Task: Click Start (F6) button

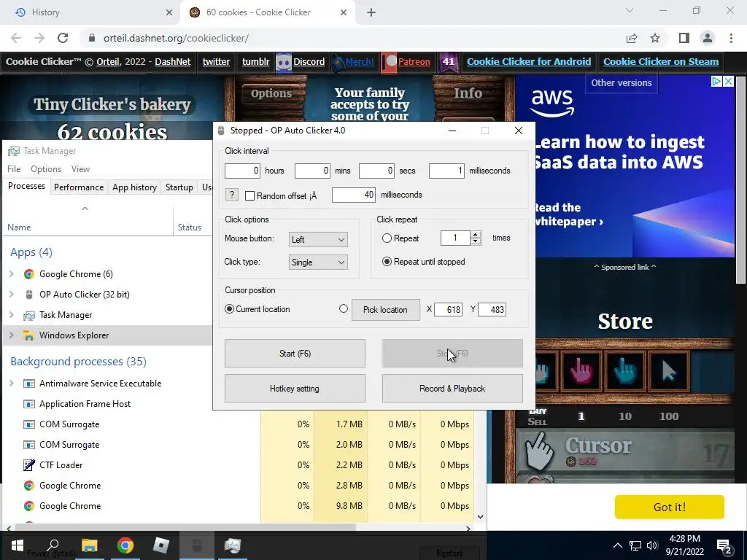Action: click(295, 354)
